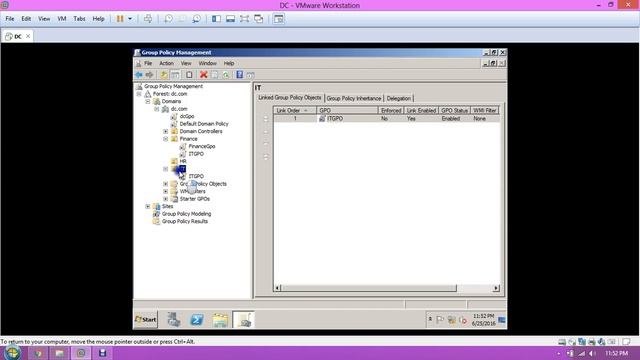Click the GPO column header

(347, 111)
